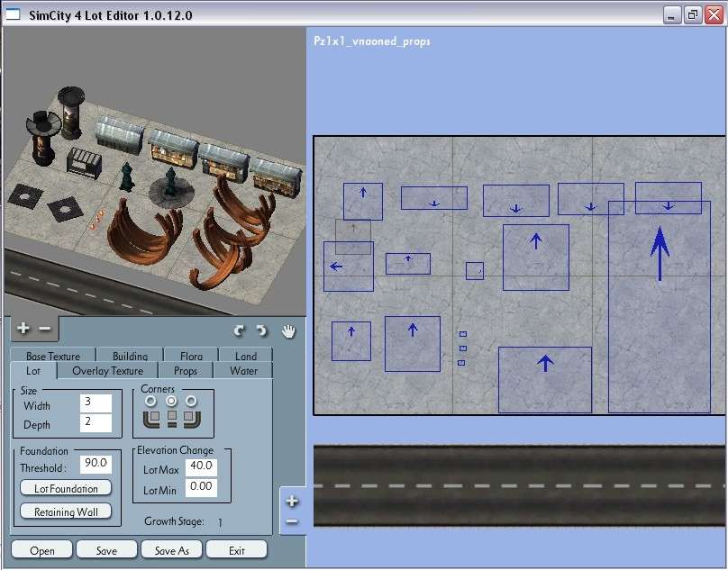Zoom in the 3D preview with plus icon
This screenshot has width=728, height=570.
click(x=23, y=329)
